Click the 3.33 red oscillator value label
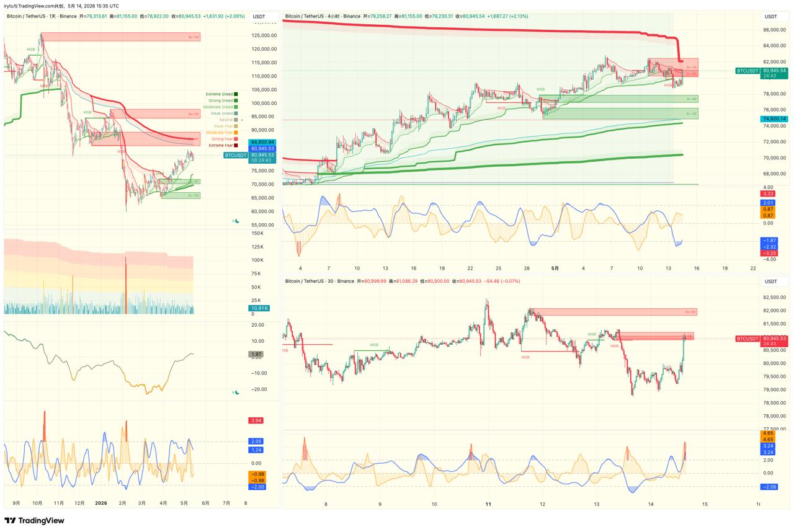This screenshot has width=794, height=532. tap(768, 194)
